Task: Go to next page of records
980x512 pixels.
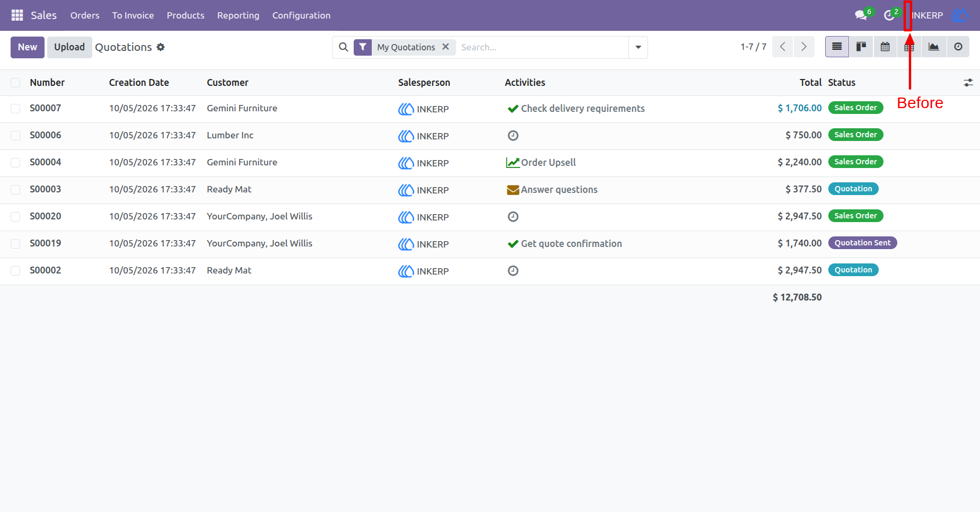Action: [x=804, y=47]
